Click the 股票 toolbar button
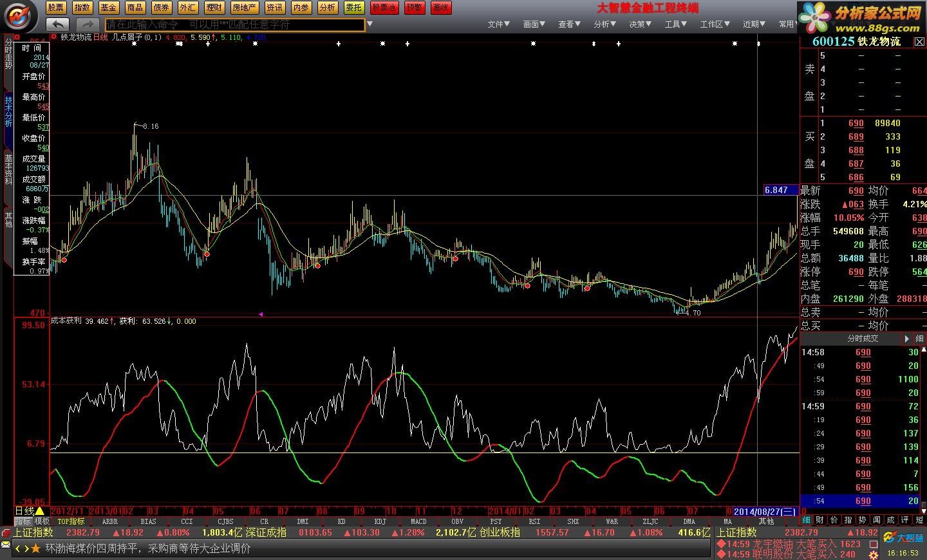This screenshot has height=560, width=927. (x=56, y=8)
